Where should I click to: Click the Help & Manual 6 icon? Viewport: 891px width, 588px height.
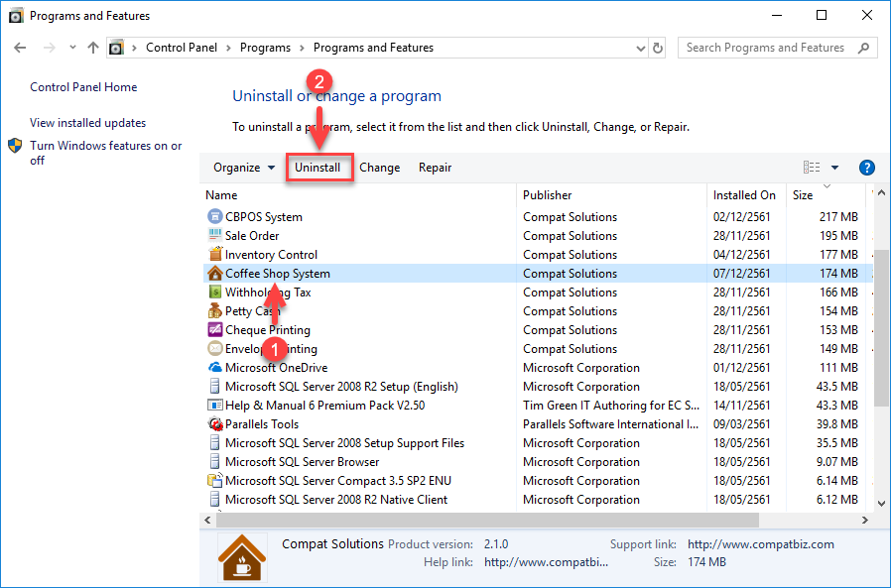214,406
